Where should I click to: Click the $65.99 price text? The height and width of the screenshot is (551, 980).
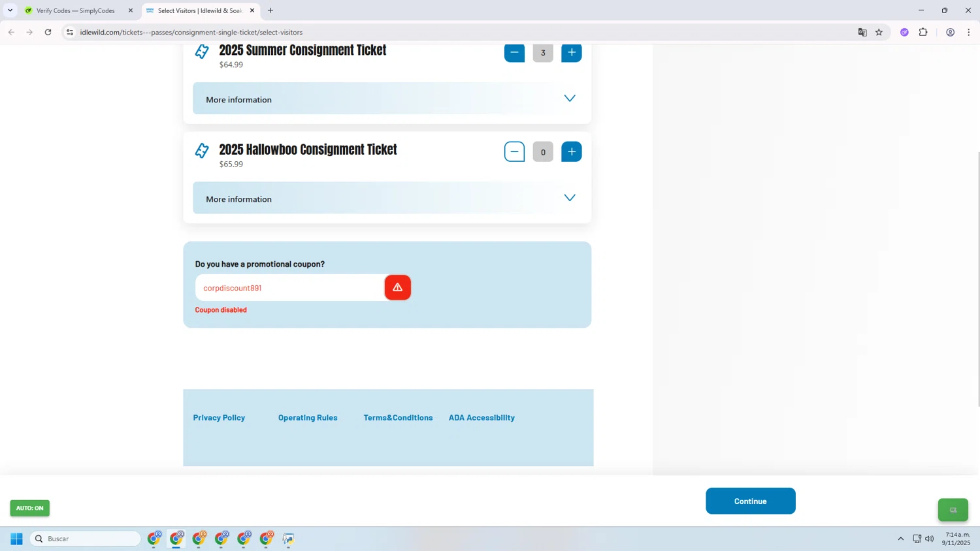[x=231, y=164]
